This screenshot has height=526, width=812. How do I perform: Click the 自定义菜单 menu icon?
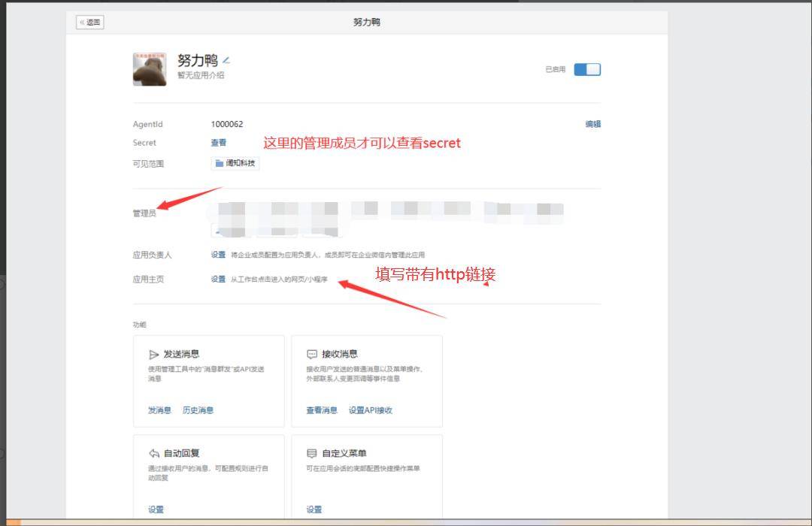click(312, 453)
